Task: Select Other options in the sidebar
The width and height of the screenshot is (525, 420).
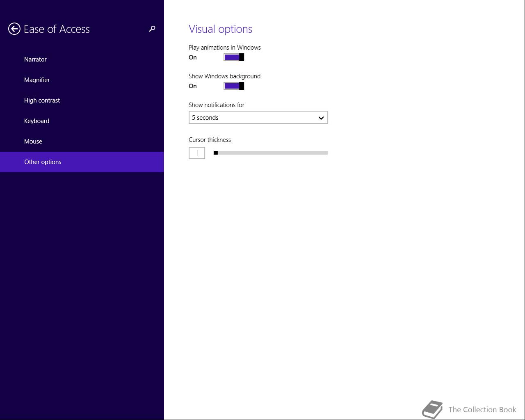Action: [x=82, y=162]
